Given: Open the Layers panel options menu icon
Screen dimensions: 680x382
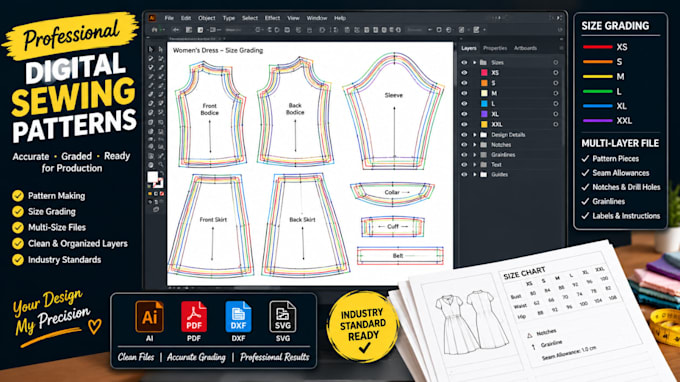Looking at the screenshot, I should click(x=561, y=48).
